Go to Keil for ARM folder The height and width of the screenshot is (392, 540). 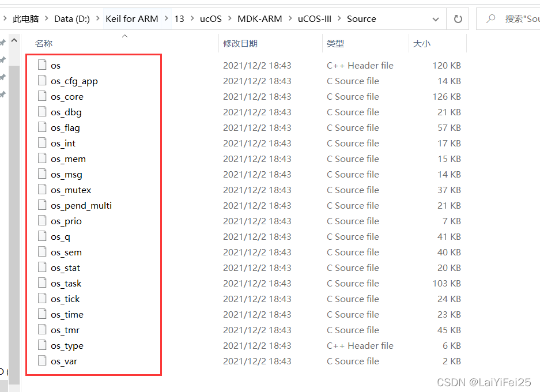tap(132, 18)
